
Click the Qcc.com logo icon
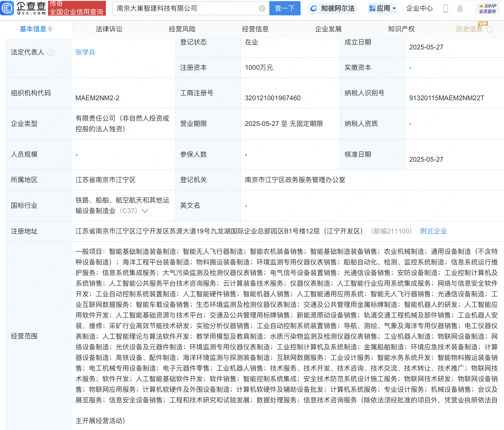pyautogui.click(x=7, y=8)
